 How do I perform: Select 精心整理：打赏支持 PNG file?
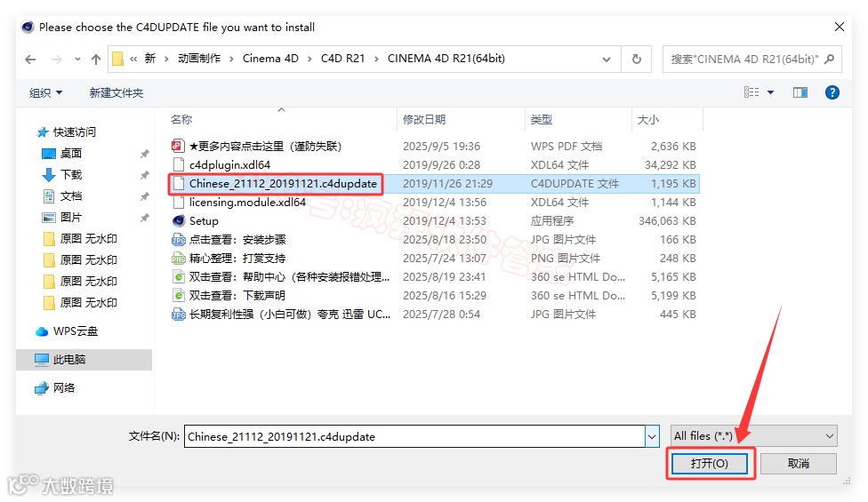click(237, 259)
